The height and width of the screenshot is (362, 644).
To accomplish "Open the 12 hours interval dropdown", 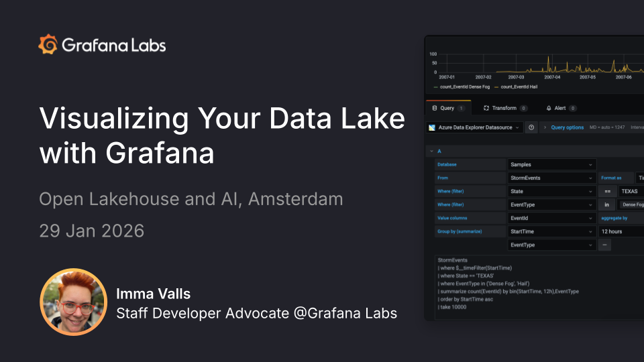I will tap(621, 231).
